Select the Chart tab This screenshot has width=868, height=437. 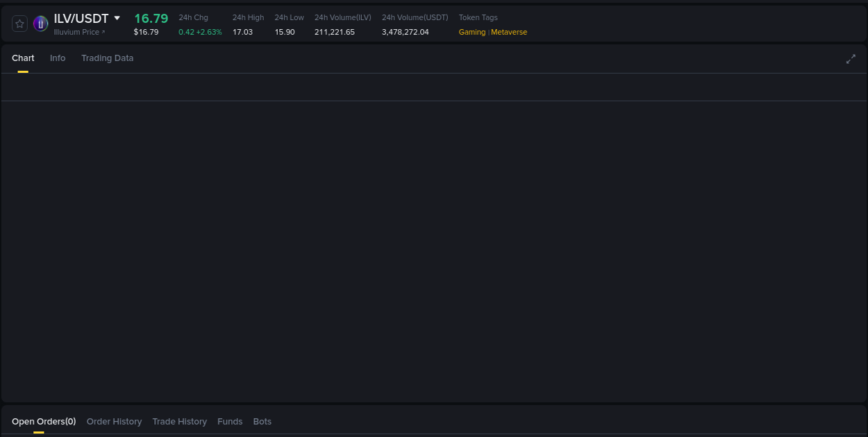pyautogui.click(x=23, y=58)
